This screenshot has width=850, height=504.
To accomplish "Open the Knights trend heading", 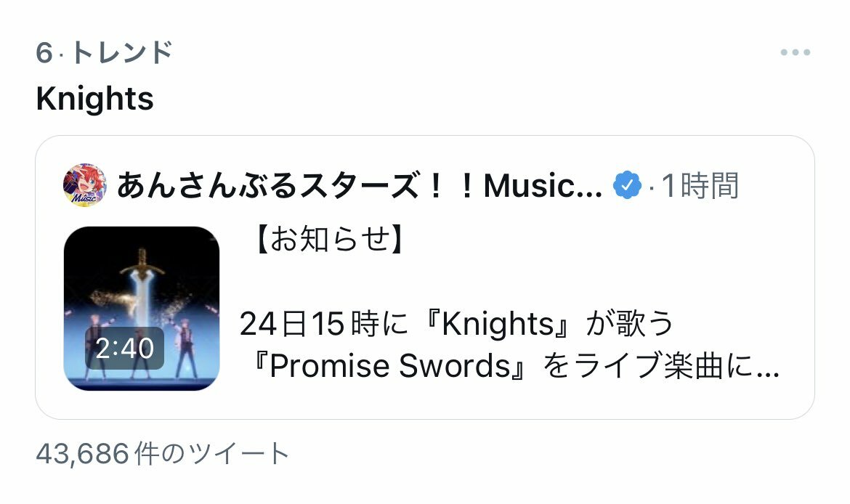I will coord(95,99).
